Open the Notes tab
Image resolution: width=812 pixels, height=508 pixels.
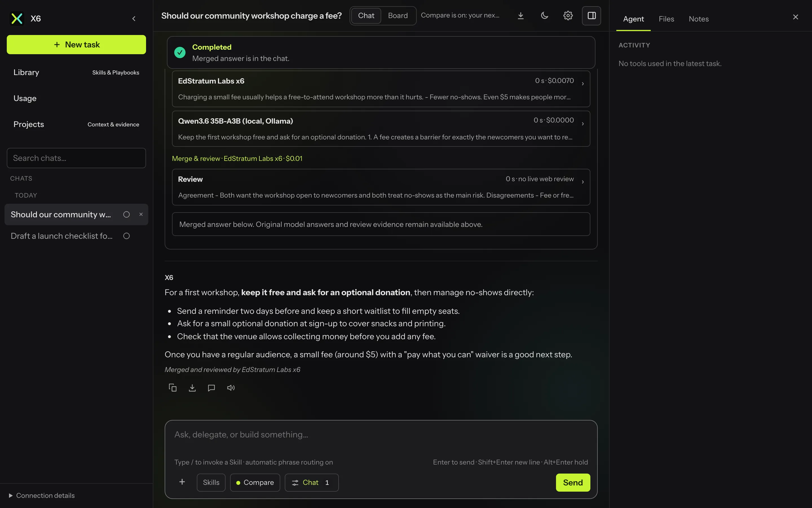pos(699,19)
